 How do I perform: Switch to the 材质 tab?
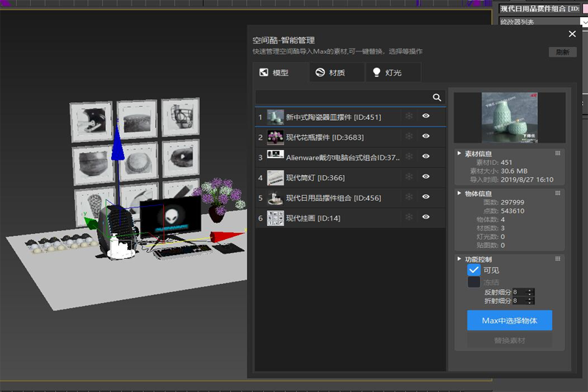[337, 73]
